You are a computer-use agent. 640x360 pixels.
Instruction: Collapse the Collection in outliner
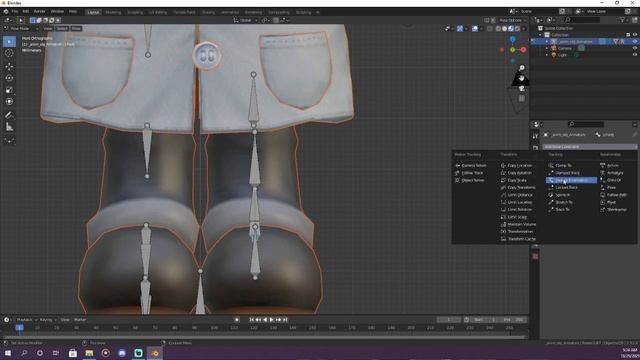pyautogui.click(x=541, y=35)
